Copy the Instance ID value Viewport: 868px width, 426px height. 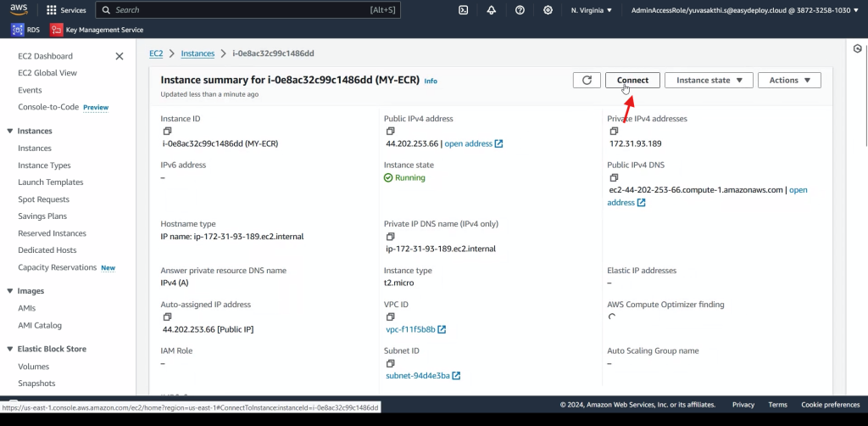(x=167, y=132)
